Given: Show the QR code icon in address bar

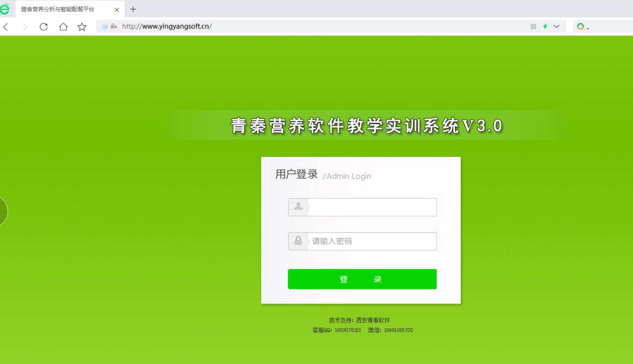Looking at the screenshot, I should pos(533,26).
